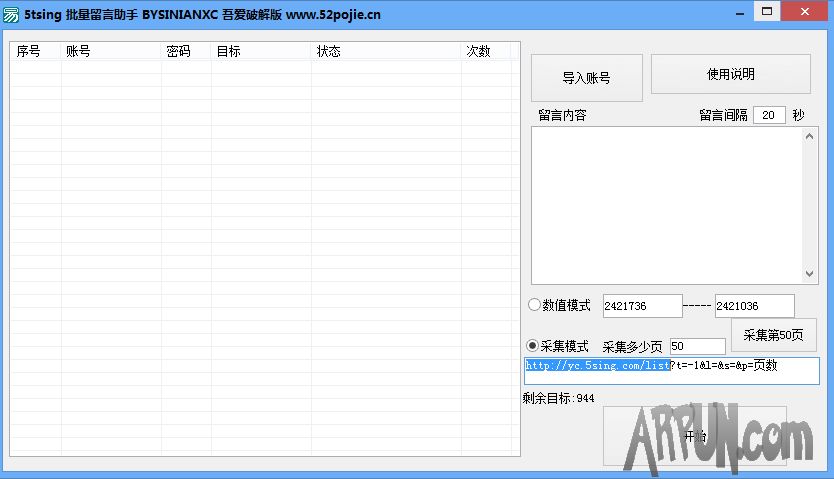The width and height of the screenshot is (834, 479).
Task: Click the 留言间隔 seconds input field
Action: click(769, 115)
